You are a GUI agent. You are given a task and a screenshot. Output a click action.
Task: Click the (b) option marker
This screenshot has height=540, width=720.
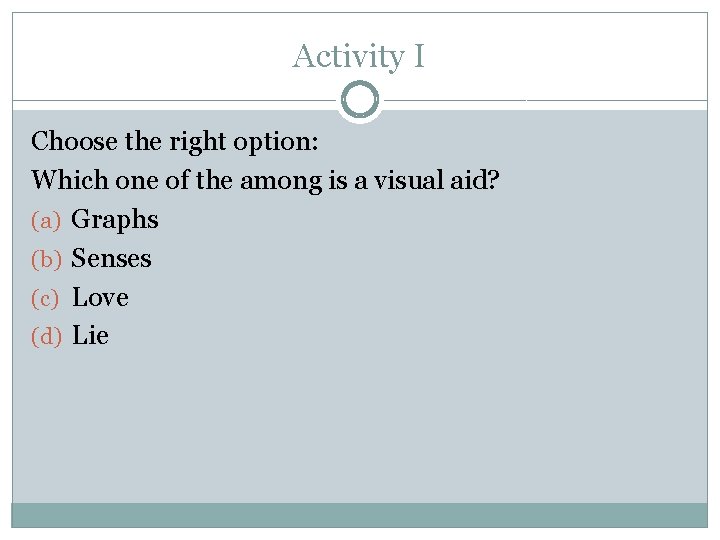pos(47,259)
